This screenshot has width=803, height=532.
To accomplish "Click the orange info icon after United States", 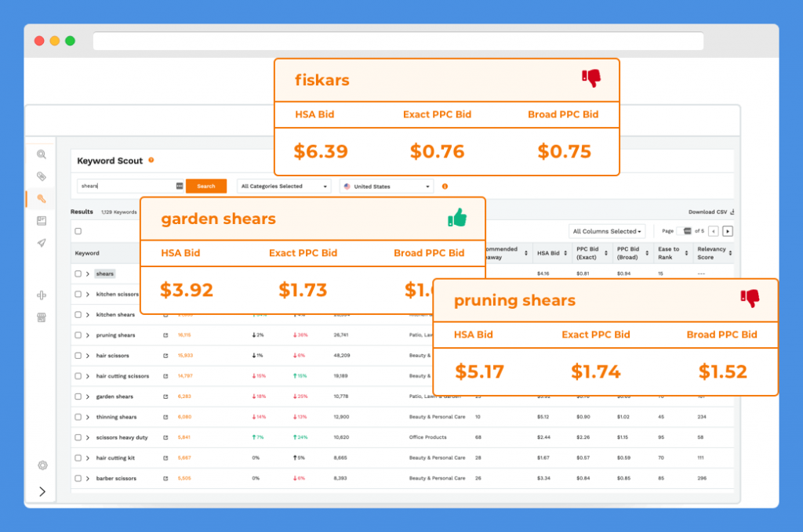I will tap(445, 186).
